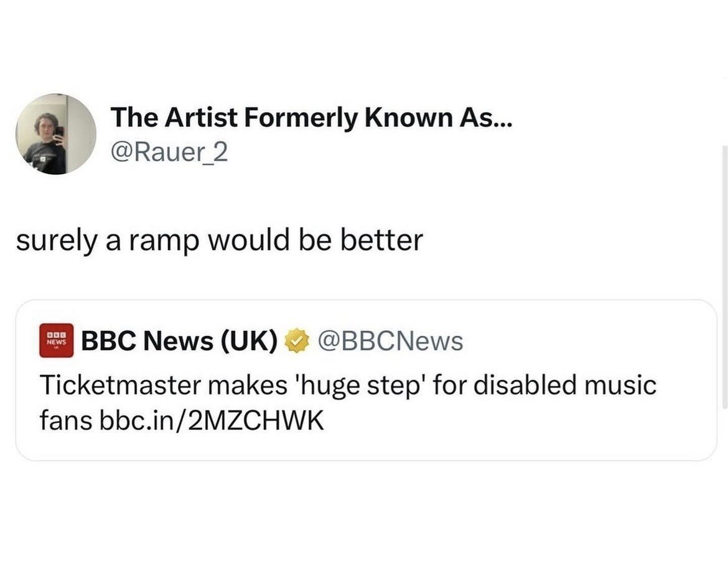Click the @Rauer_2 handle

169,151
